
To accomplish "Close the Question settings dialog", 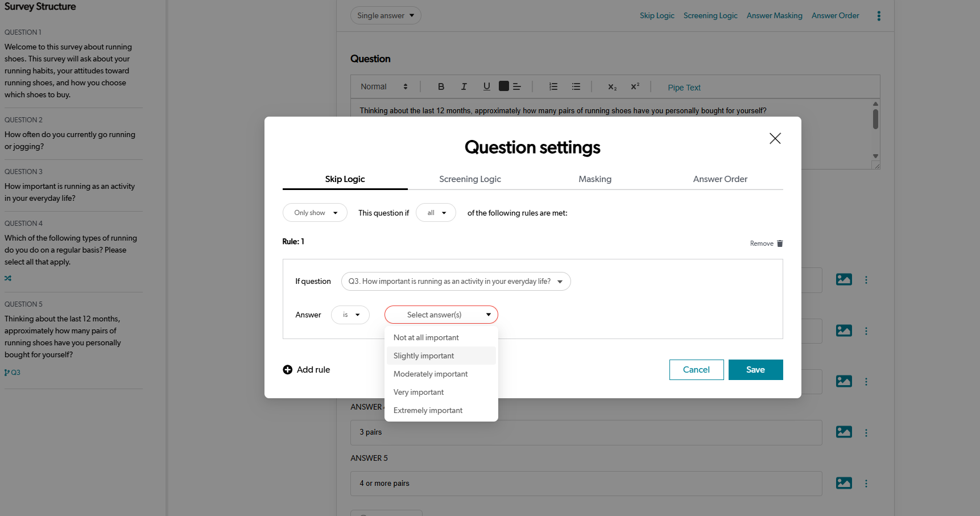I will (775, 138).
